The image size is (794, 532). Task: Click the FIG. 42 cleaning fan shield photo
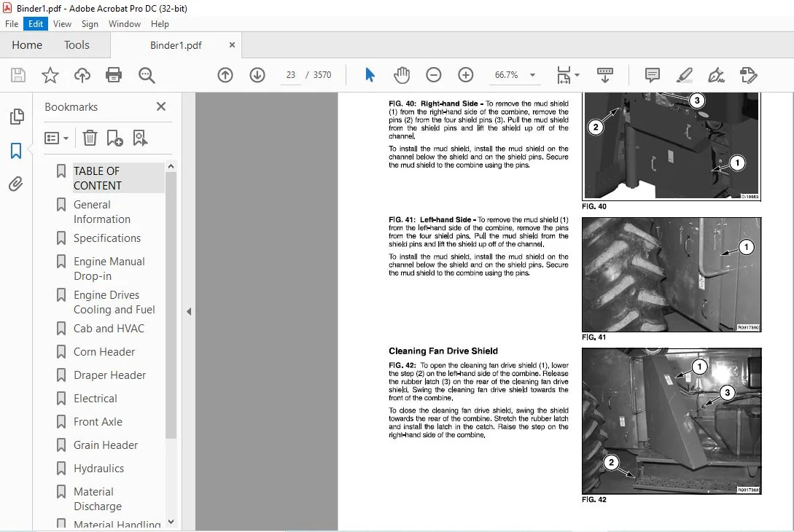[x=672, y=421]
